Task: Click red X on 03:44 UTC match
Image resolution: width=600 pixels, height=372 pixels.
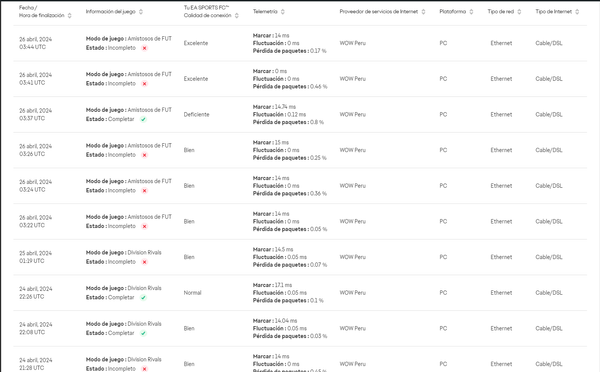Action: 144,48
